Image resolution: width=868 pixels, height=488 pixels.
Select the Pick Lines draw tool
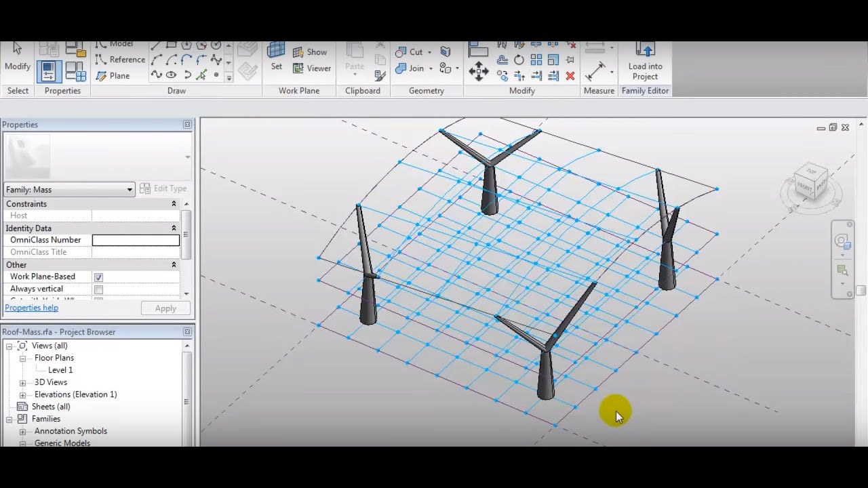201,75
